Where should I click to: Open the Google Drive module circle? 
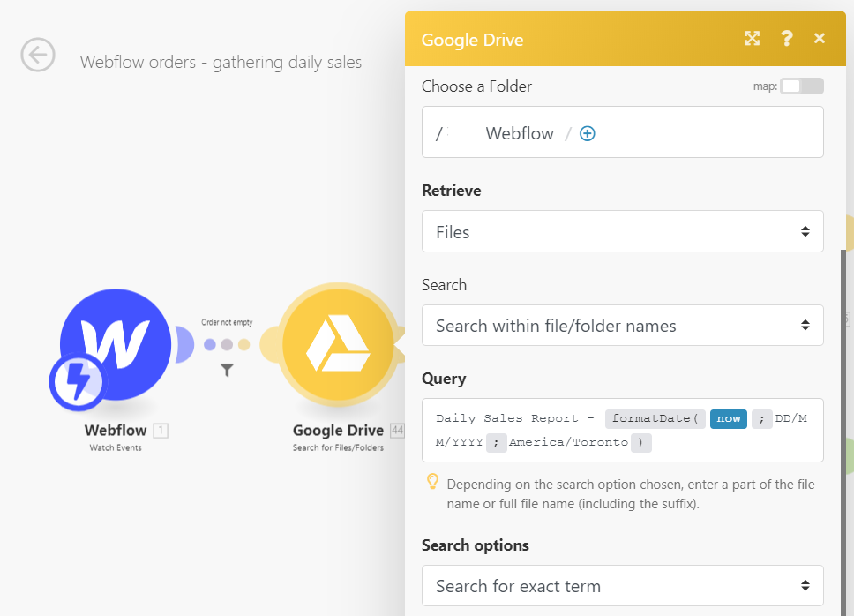[338, 345]
